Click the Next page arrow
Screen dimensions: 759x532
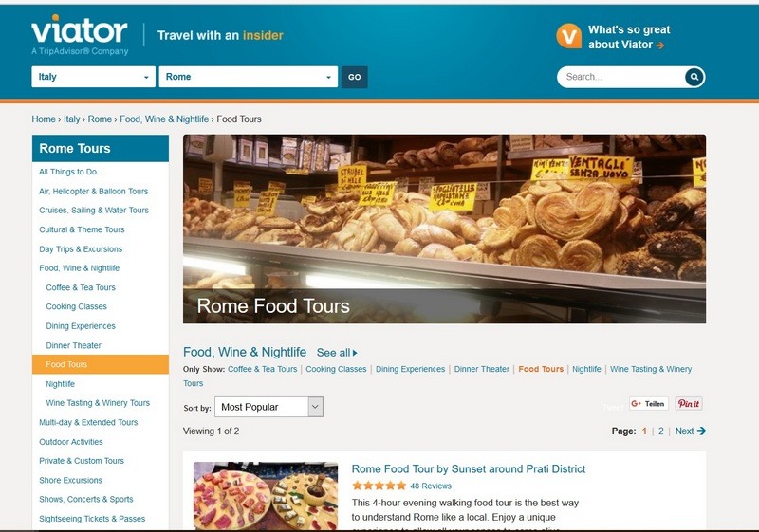point(691,431)
